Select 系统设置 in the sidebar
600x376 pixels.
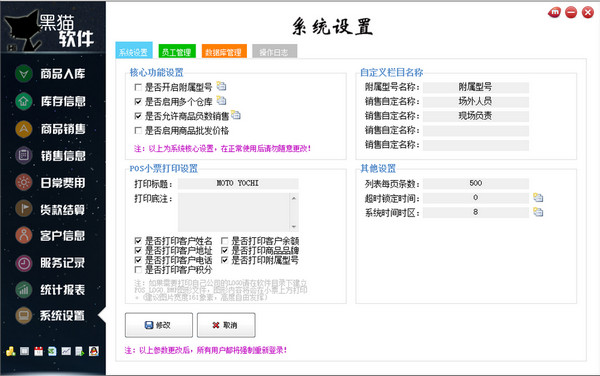click(51, 316)
